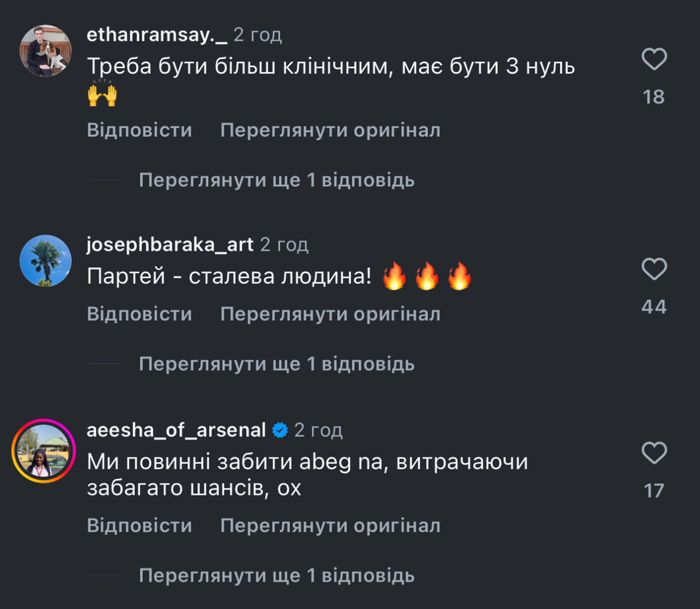This screenshot has width=700, height=609.
Task: View aeesha_of_arsenal's story from avatar ring
Action: [x=44, y=450]
